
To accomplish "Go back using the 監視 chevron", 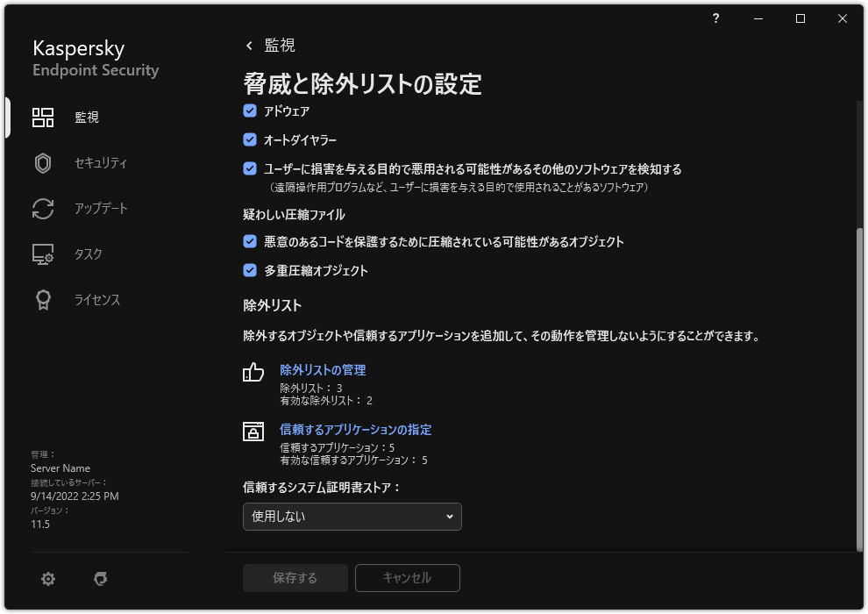I will (248, 46).
